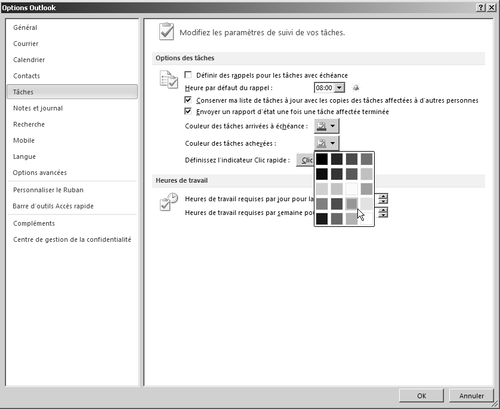Image resolution: width=500 pixels, height=409 pixels.
Task: Toggle Envoyer un rapport d'état checkbox
Action: coord(188,111)
